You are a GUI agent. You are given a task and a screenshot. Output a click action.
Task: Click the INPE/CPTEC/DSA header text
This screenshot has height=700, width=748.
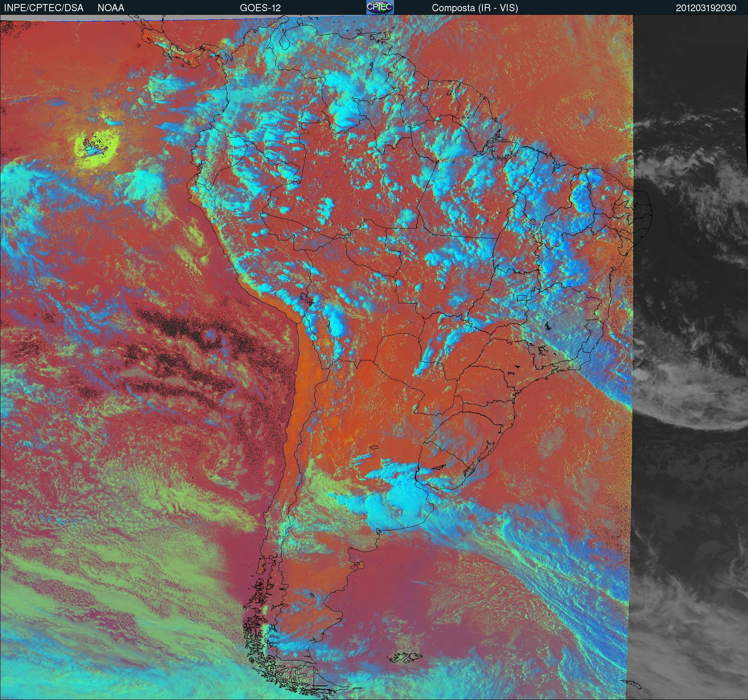(x=44, y=8)
